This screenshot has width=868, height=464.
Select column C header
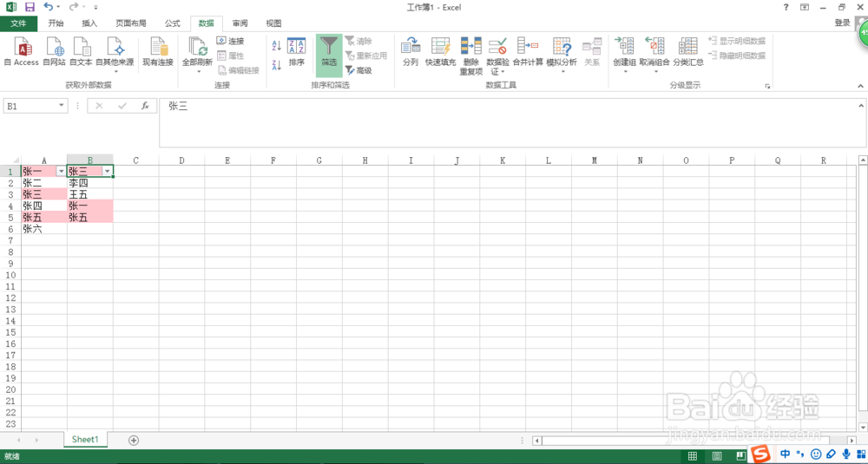[135, 160]
